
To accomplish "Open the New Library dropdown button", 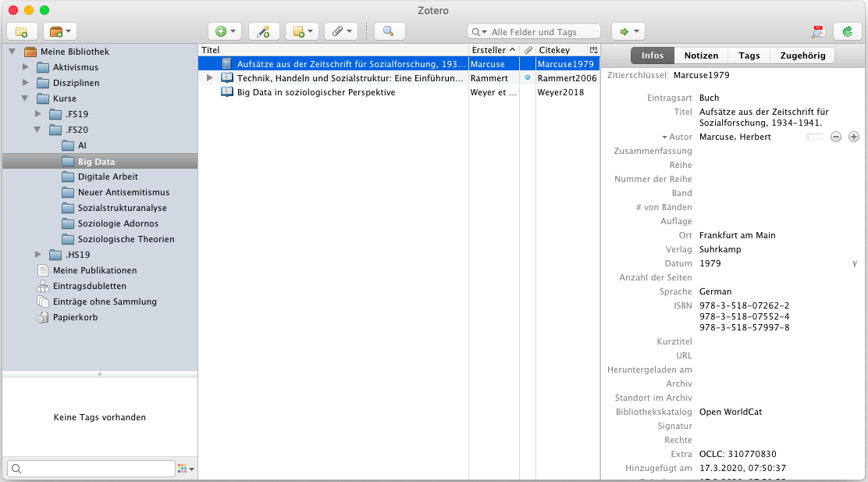I will pyautogui.click(x=60, y=31).
